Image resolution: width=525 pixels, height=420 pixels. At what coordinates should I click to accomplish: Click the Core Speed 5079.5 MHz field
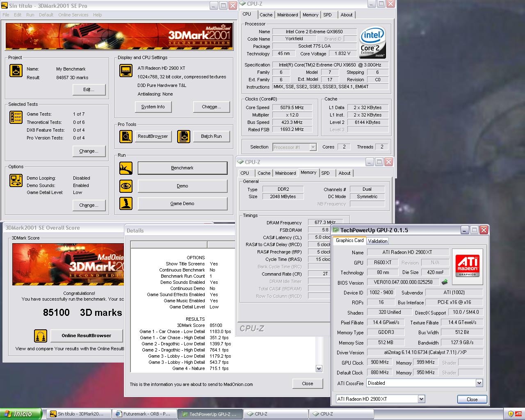pyautogui.click(x=292, y=107)
